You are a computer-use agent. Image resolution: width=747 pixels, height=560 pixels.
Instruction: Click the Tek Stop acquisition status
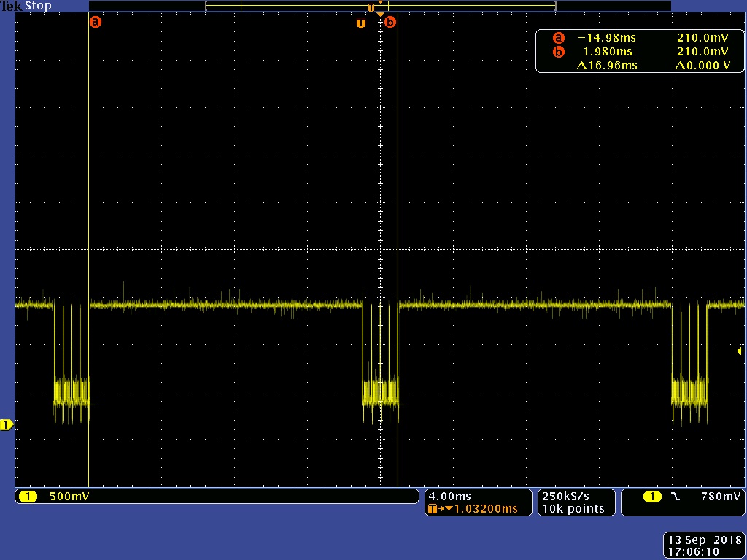pos(26,6)
